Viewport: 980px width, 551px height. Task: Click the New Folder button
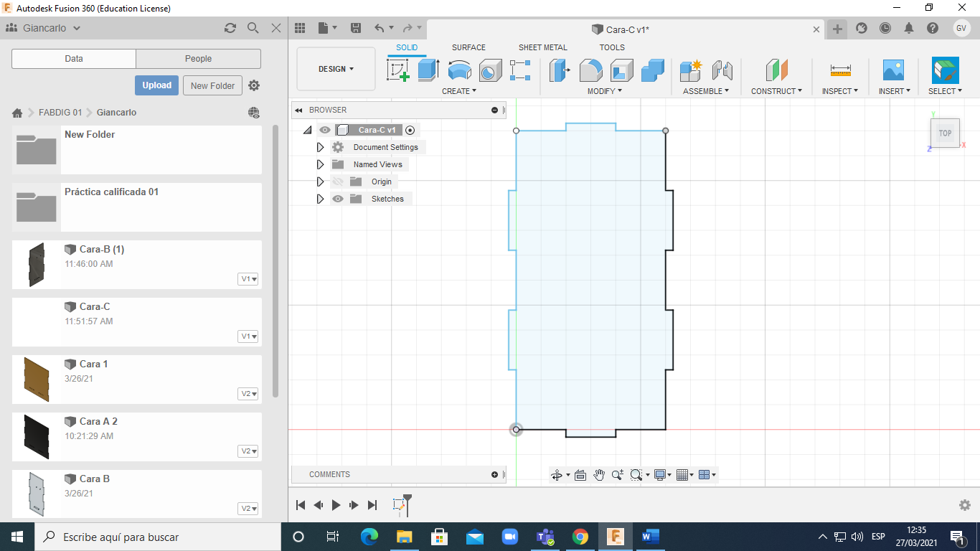[213, 85]
